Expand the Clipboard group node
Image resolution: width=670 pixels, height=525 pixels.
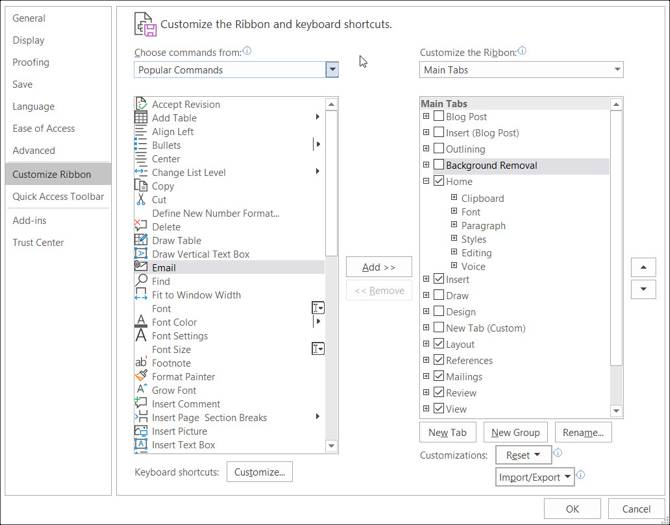(x=454, y=197)
